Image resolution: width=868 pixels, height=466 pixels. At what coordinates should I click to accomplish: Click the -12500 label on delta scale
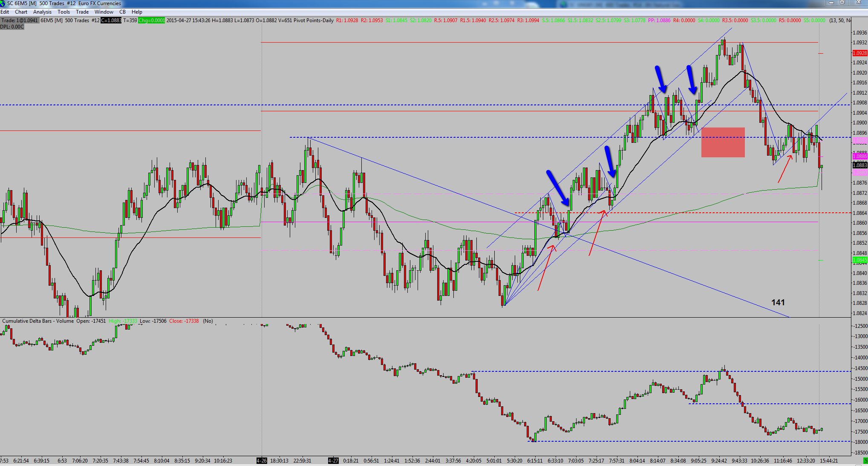click(x=860, y=326)
